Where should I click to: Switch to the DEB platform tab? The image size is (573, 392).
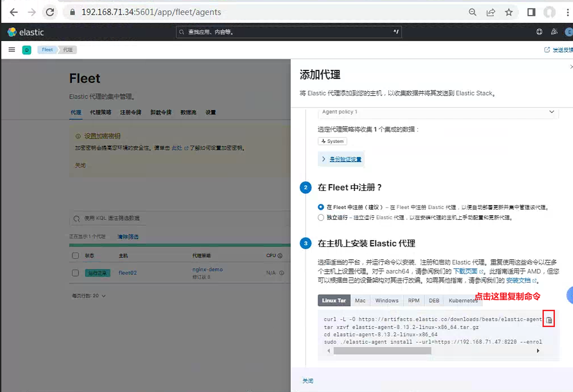click(x=434, y=301)
